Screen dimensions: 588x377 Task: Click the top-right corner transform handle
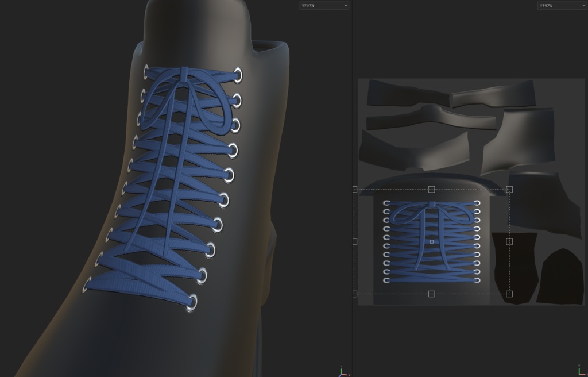[509, 190]
